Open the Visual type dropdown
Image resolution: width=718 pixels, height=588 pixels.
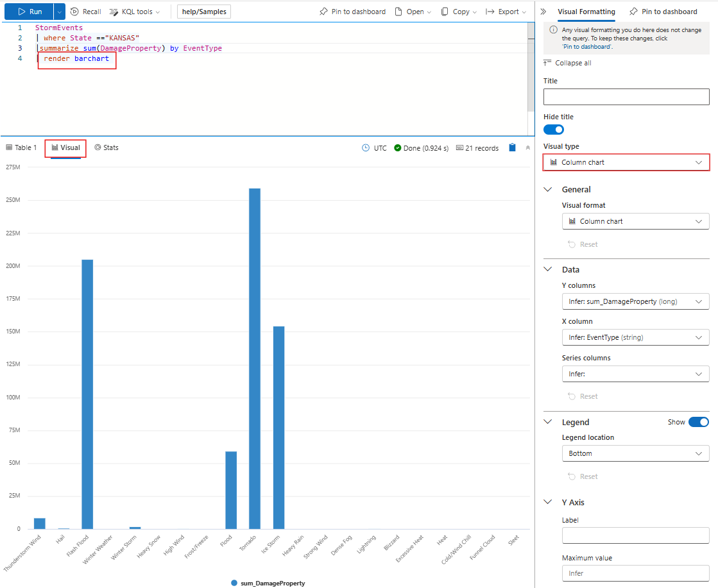click(x=626, y=162)
